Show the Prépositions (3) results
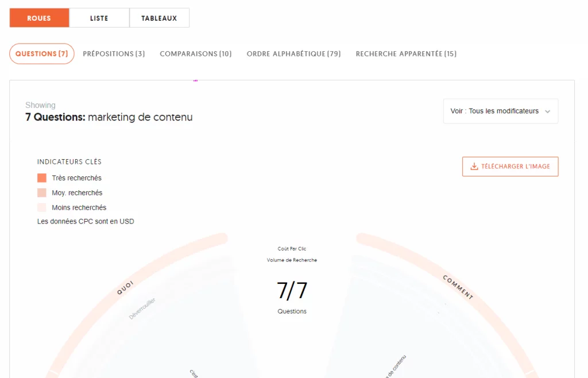 click(x=114, y=53)
